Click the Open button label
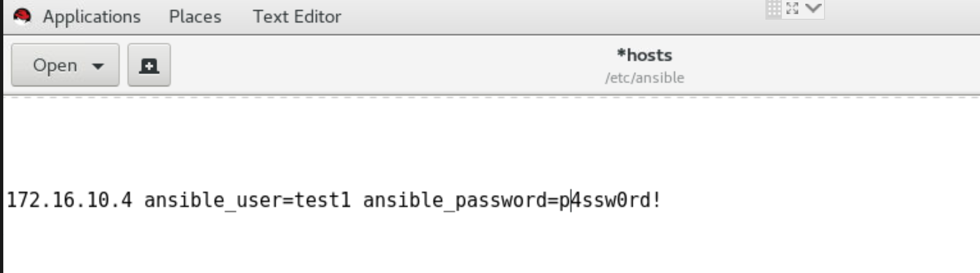 (55, 66)
